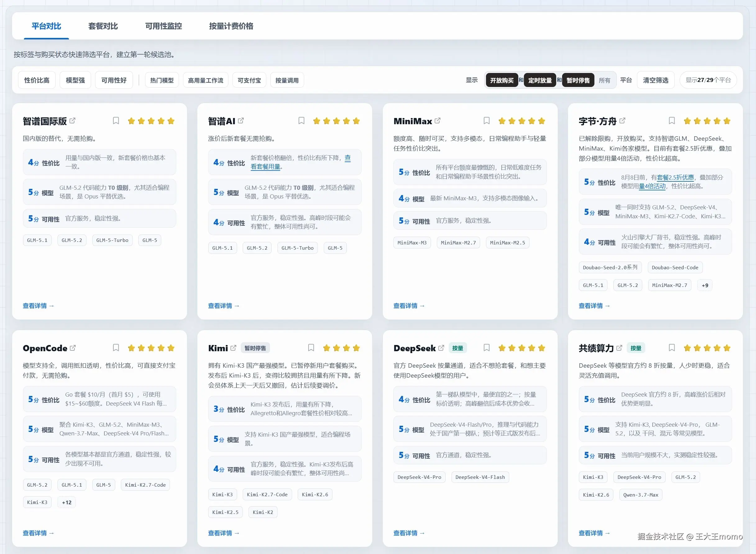The image size is (756, 554).
Task: Open external link icon beside 智谱AI
Action: click(241, 120)
